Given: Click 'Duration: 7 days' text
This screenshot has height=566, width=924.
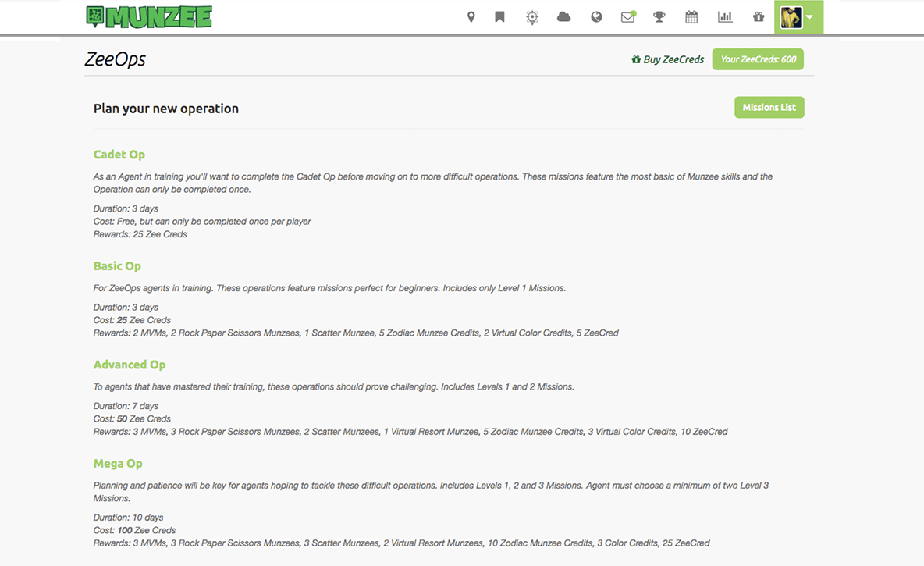Looking at the screenshot, I should 126,406.
